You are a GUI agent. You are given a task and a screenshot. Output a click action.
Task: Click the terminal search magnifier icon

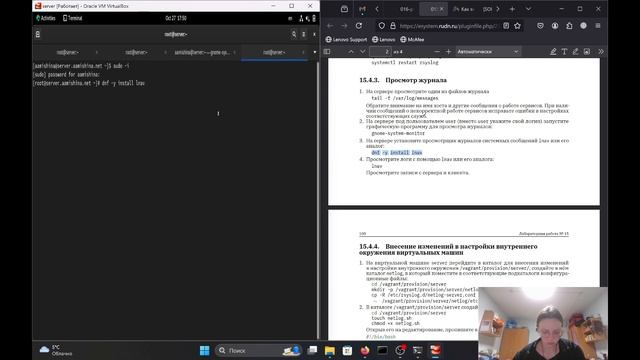[x=293, y=34]
